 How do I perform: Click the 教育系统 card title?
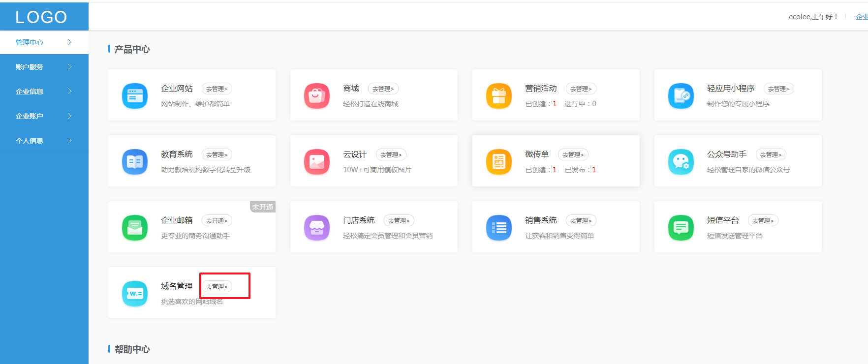(177, 154)
